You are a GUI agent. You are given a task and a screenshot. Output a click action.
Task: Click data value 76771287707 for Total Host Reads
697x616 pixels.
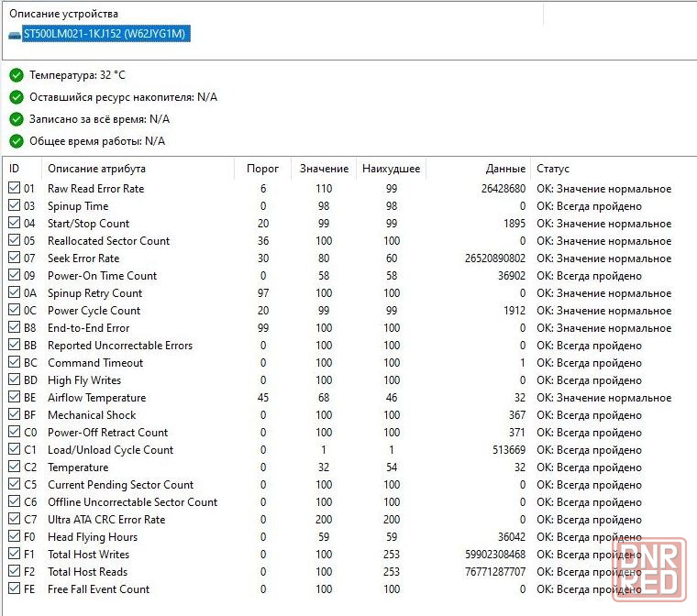click(x=495, y=572)
